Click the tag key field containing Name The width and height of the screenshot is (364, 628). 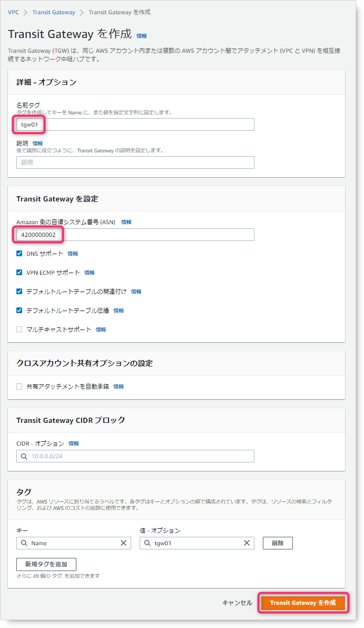[74, 543]
